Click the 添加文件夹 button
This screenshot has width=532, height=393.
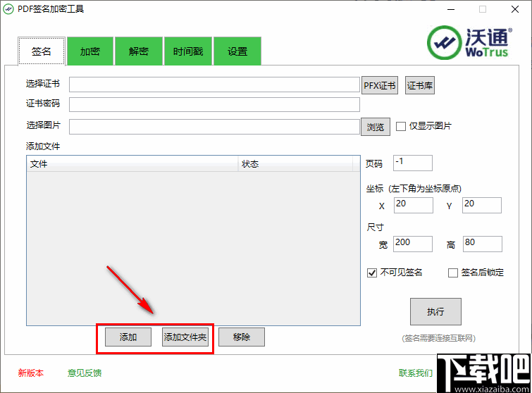(185, 337)
